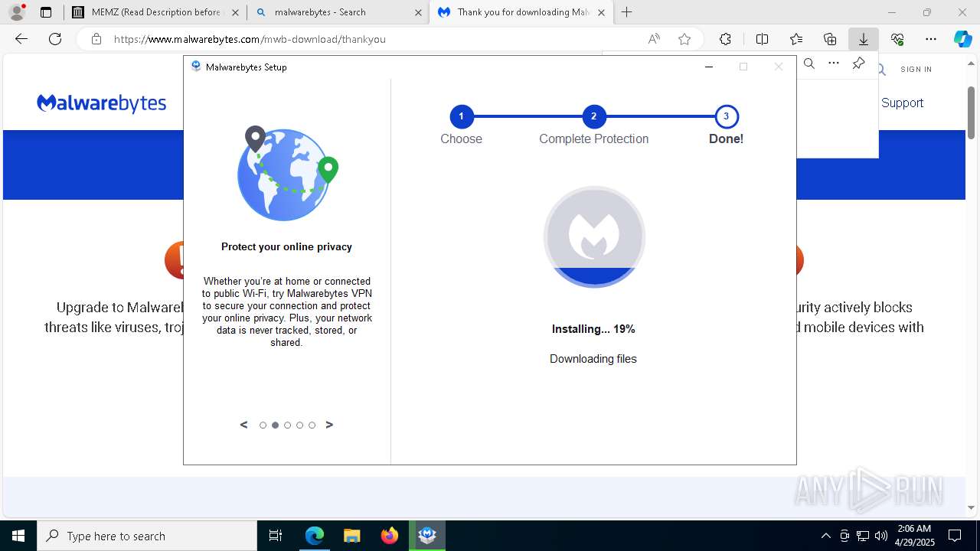
Task: Open the Extensions menu
Action: 725,39
